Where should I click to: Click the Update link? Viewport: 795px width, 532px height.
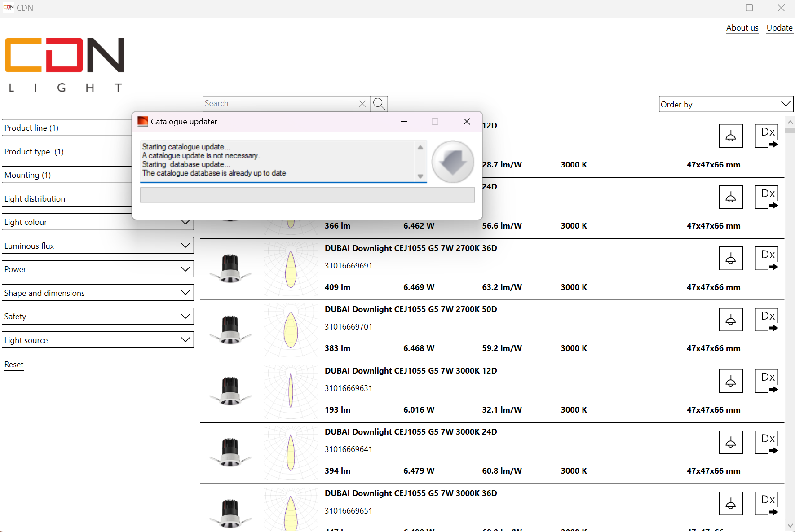tap(779, 28)
